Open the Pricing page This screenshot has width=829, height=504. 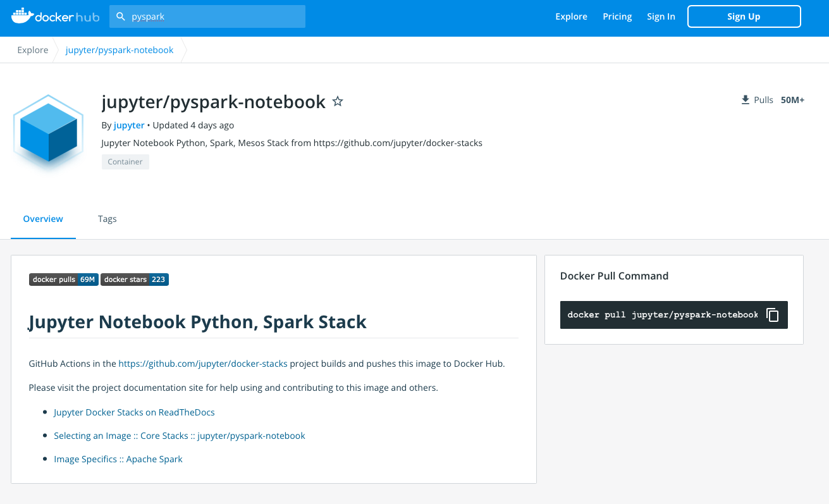[x=617, y=16]
